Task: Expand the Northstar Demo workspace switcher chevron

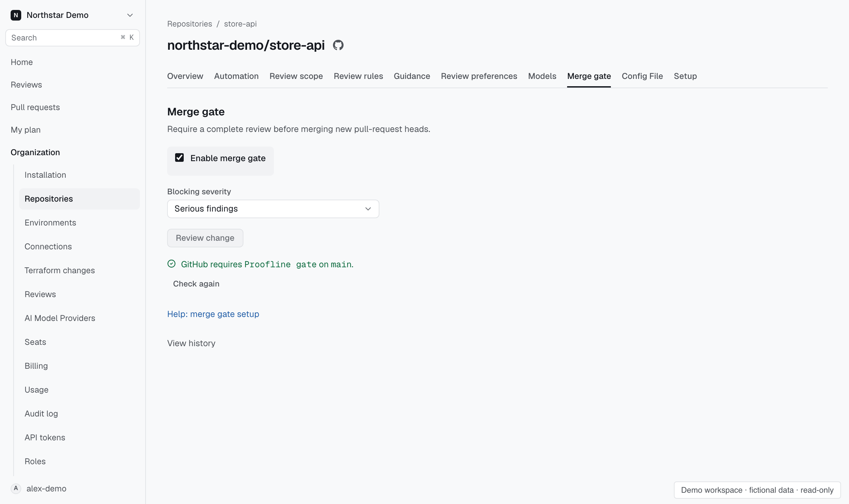Action: 130,15
